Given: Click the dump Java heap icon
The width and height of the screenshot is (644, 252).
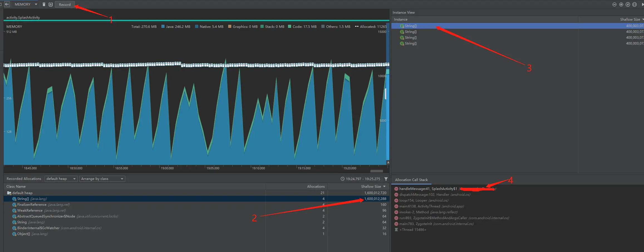Looking at the screenshot, I should (51, 4).
